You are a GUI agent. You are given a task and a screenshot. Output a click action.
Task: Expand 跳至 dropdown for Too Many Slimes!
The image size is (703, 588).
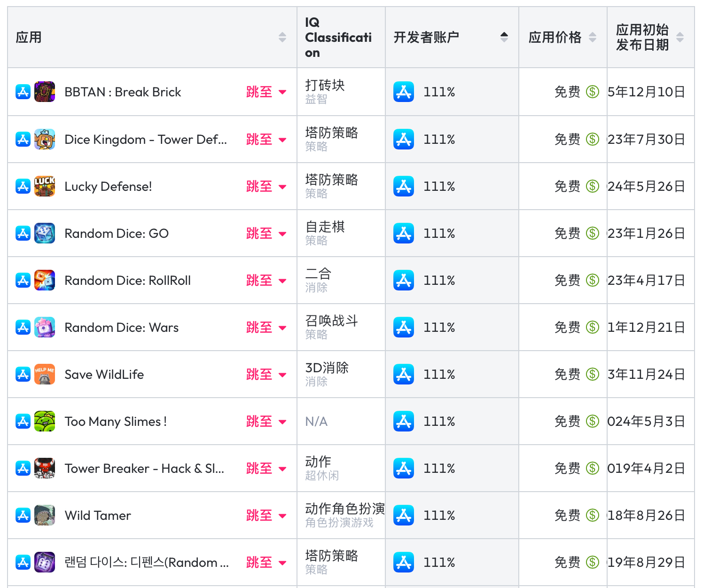click(266, 421)
